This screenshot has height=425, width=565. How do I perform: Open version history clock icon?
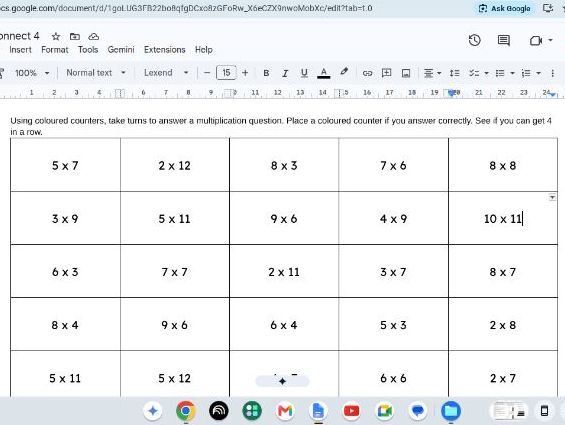(475, 40)
